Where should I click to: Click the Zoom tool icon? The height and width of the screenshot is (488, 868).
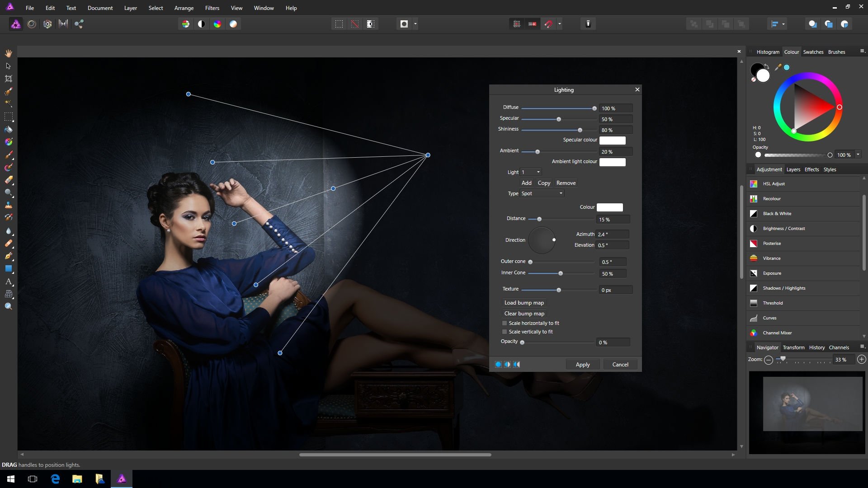(x=8, y=306)
